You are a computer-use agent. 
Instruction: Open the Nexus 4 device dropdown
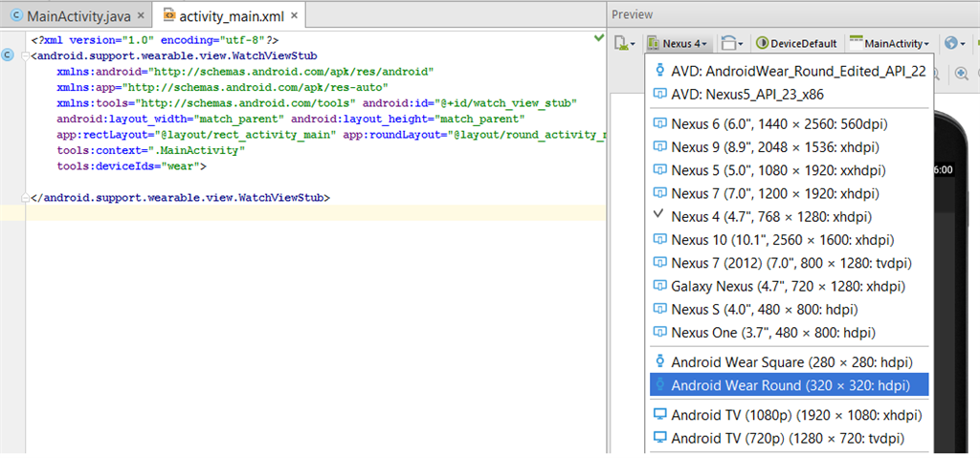click(678, 43)
